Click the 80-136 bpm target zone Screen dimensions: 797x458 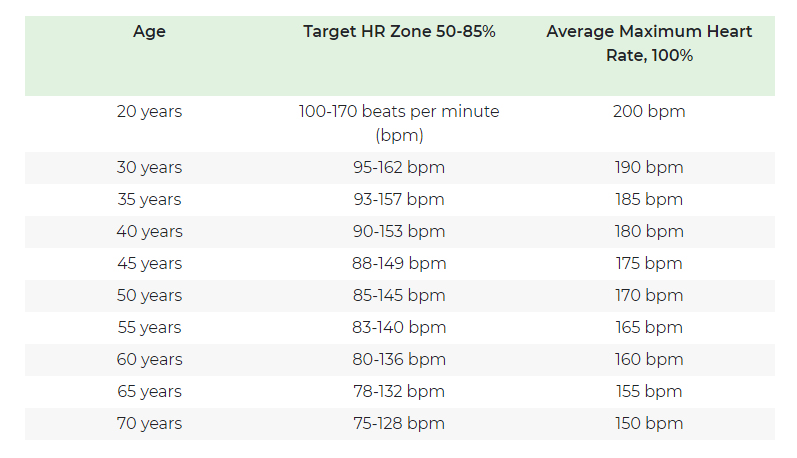coord(399,360)
